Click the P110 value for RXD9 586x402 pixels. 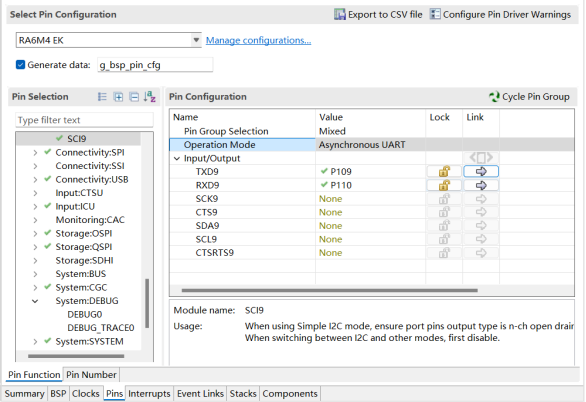(x=341, y=185)
